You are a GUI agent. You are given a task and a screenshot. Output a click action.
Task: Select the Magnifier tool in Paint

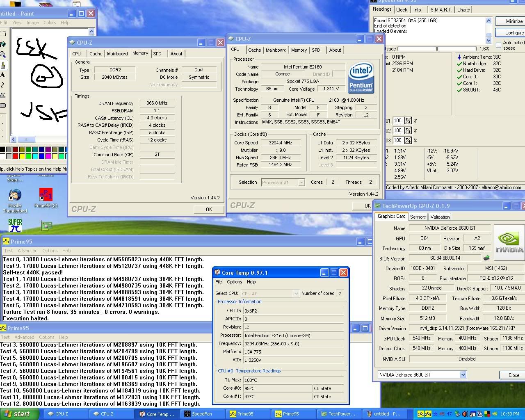pyautogui.click(x=2, y=55)
